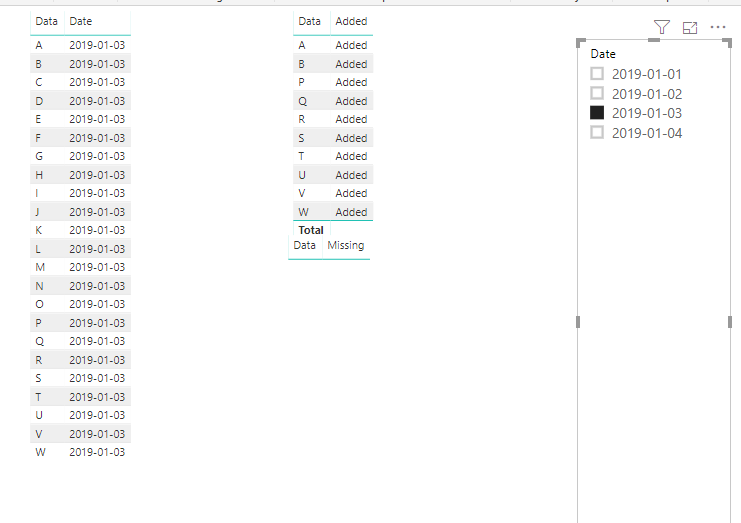
Task: Select Added value in row U
Action: tap(351, 175)
